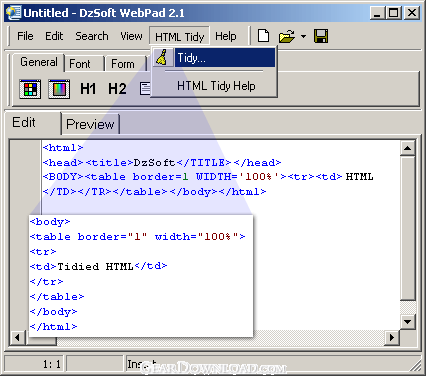Click the vertical scrollbar down arrow

point(407,322)
